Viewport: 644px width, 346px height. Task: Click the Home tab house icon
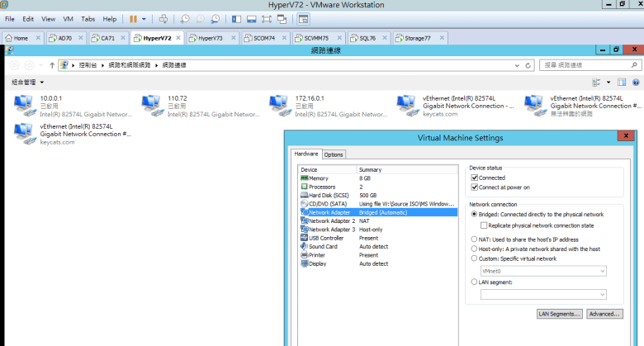tap(8, 38)
